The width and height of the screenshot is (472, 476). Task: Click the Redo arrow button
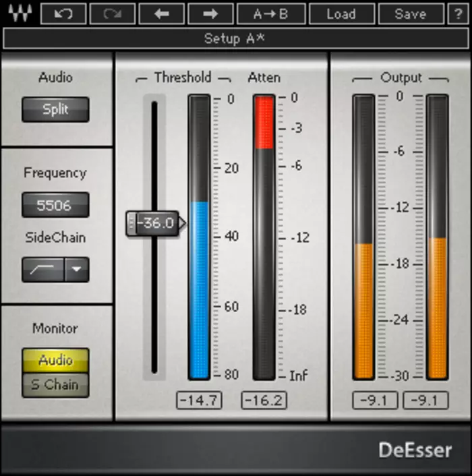[x=111, y=13]
